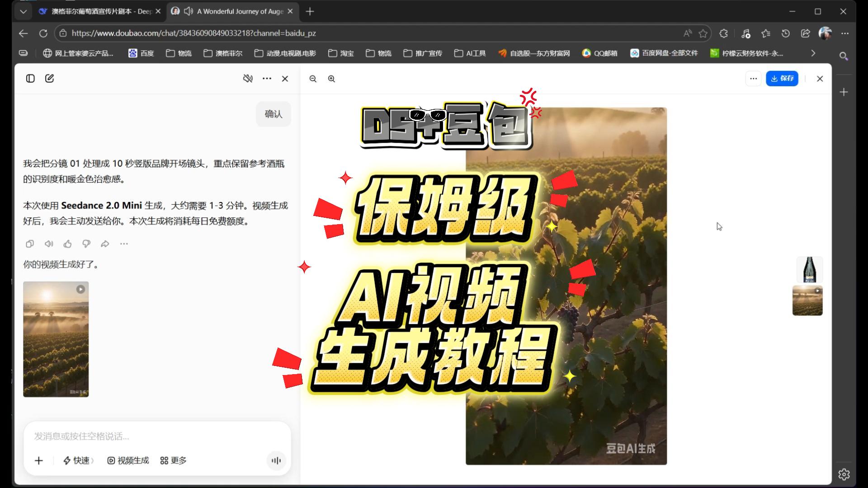The height and width of the screenshot is (488, 868).
Task: Open sidebar settings gear icon
Action: point(844,474)
